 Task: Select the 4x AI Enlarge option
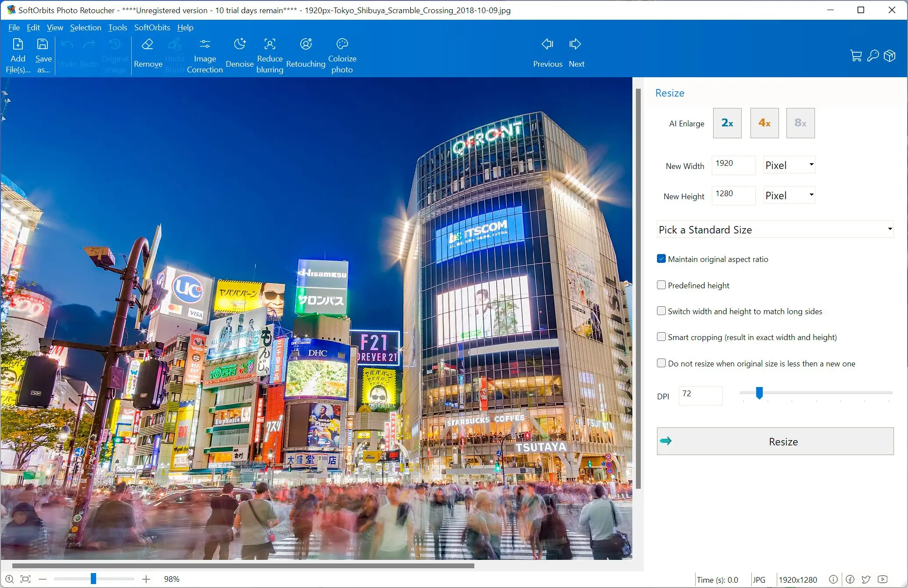763,122
